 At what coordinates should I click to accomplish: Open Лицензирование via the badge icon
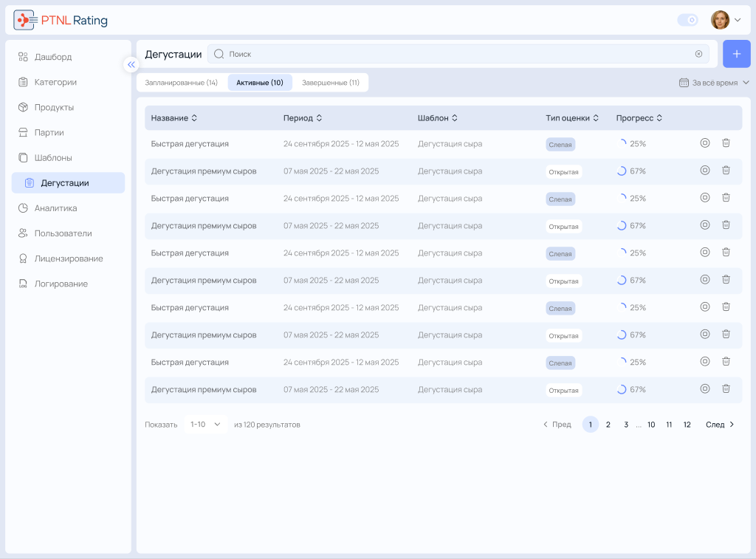click(23, 258)
